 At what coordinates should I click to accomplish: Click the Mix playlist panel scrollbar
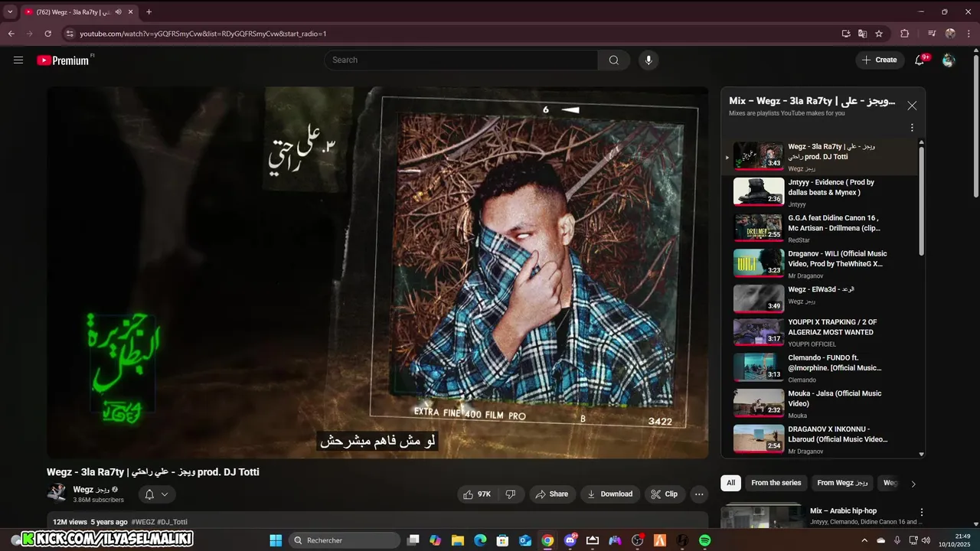coord(921,201)
